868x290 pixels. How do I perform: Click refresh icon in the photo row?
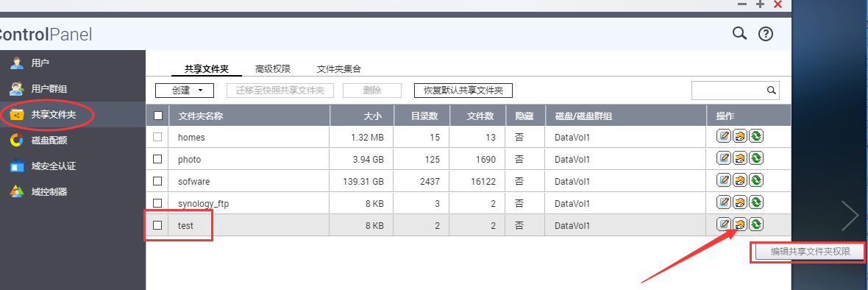(756, 158)
